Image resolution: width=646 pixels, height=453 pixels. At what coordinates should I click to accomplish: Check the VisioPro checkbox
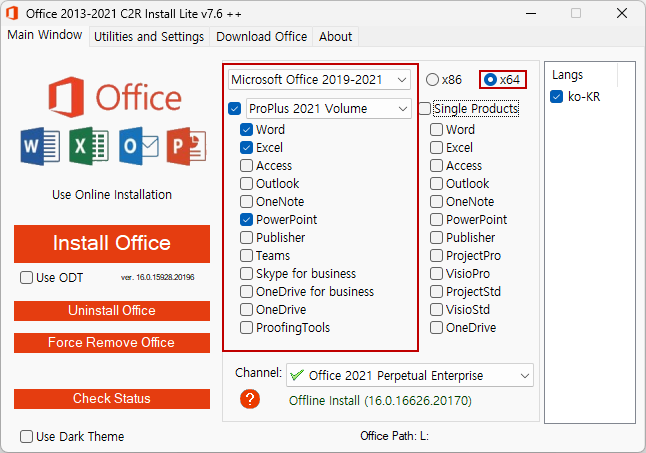click(x=436, y=273)
